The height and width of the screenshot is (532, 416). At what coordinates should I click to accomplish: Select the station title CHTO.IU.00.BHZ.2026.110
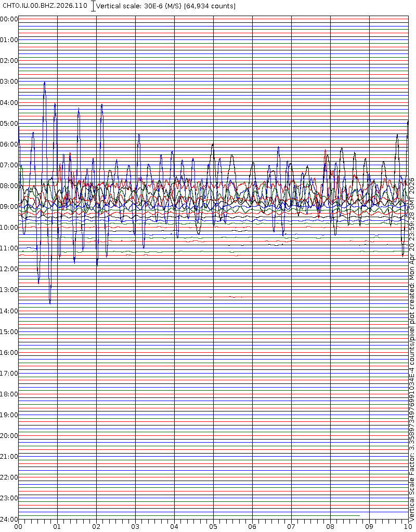pyautogui.click(x=45, y=6)
